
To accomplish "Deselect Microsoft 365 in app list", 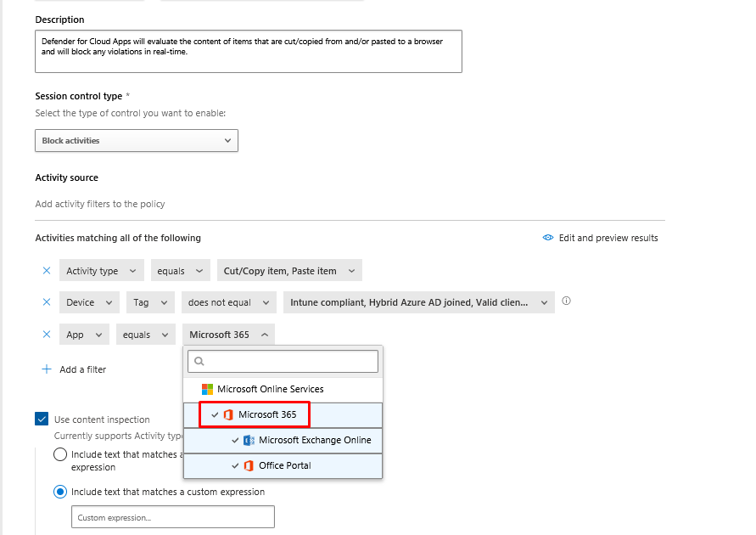I will point(283,415).
